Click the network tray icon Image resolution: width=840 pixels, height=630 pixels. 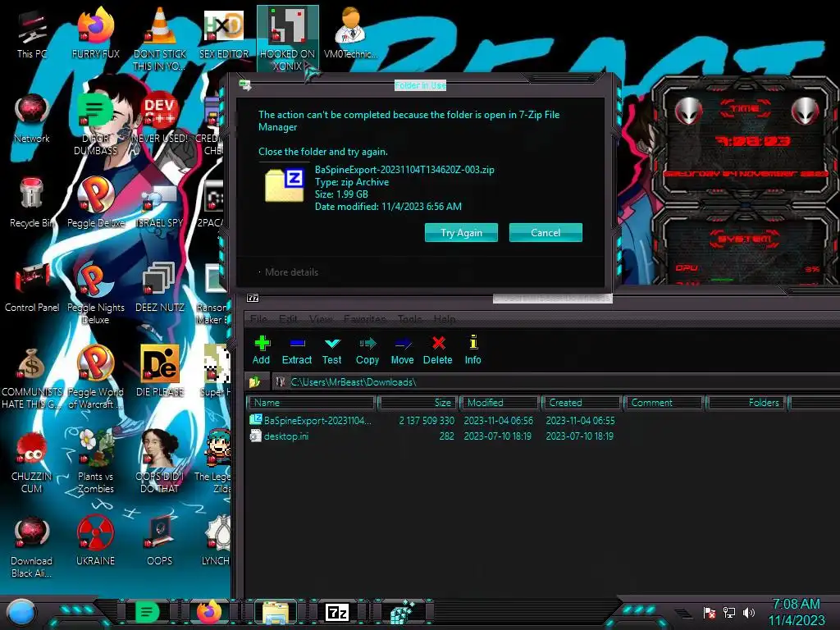coord(729,612)
